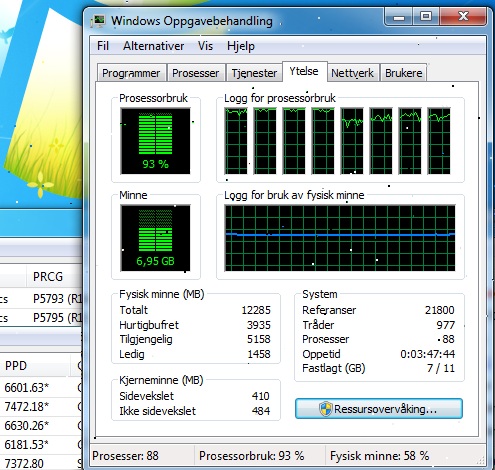
Task: Click the last CPU core history graph
Action: (439, 141)
